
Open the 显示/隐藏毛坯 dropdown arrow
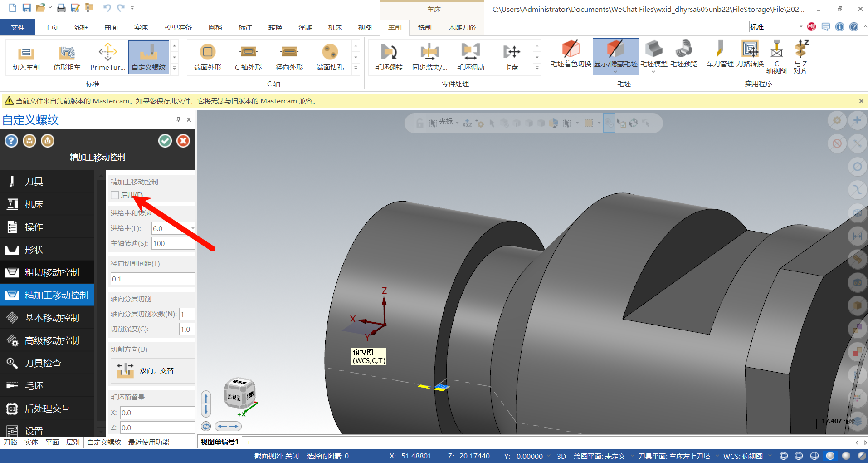[615, 72]
